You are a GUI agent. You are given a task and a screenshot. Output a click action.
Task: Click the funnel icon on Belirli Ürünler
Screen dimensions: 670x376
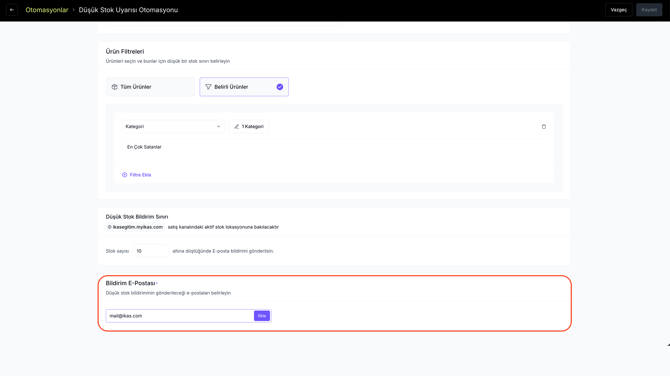point(208,87)
